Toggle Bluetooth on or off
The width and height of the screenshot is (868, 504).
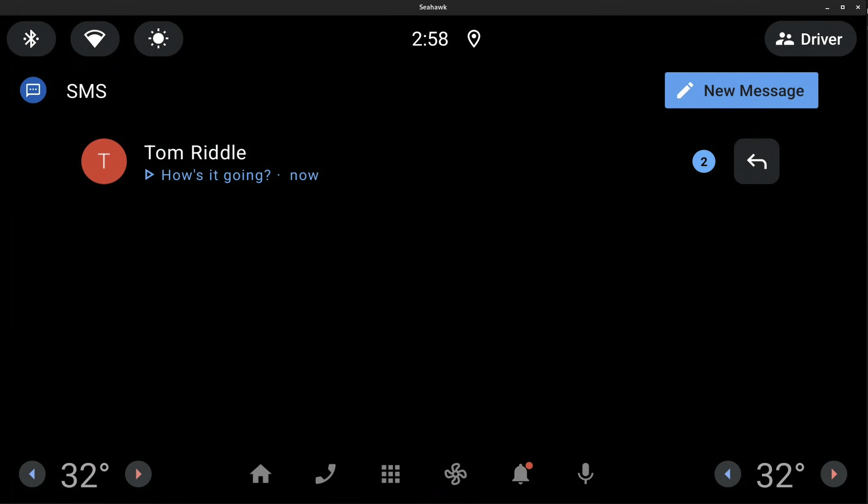click(31, 38)
